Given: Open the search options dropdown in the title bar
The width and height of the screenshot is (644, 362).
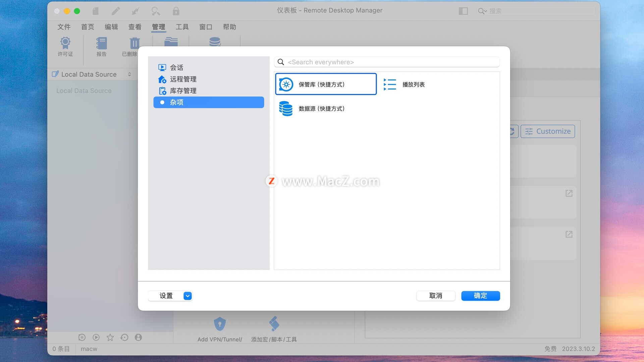Looking at the screenshot, I should tap(482, 11).
